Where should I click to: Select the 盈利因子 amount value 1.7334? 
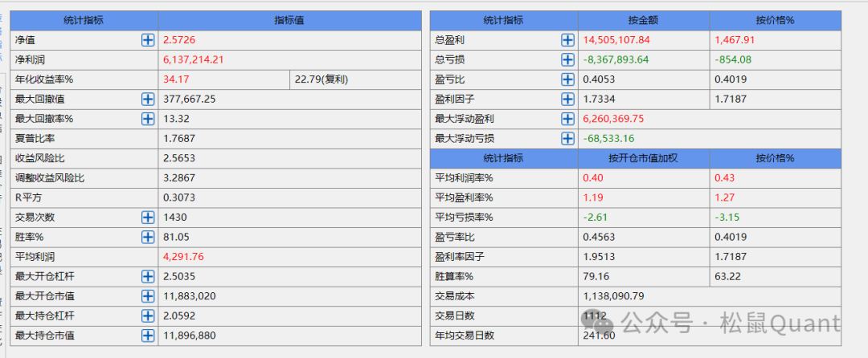(599, 100)
